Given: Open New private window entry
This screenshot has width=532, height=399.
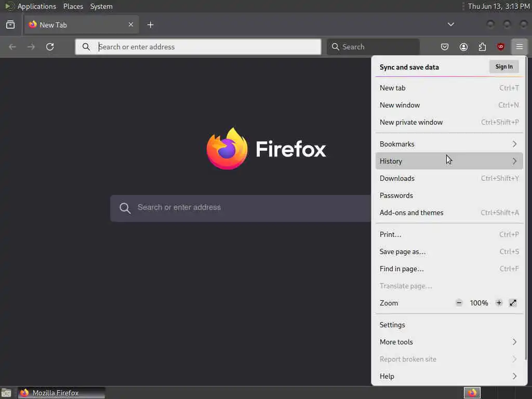Looking at the screenshot, I should (x=449, y=122).
